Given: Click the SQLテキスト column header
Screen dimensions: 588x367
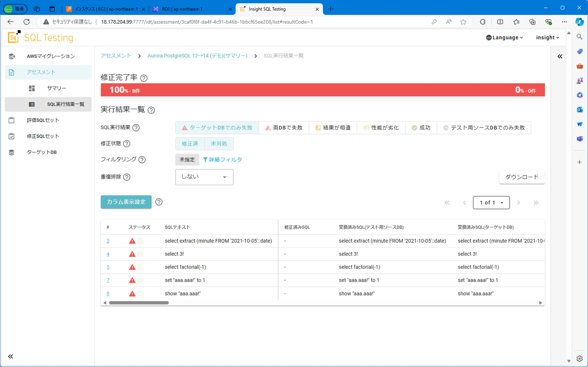Looking at the screenshot, I should [178, 227].
